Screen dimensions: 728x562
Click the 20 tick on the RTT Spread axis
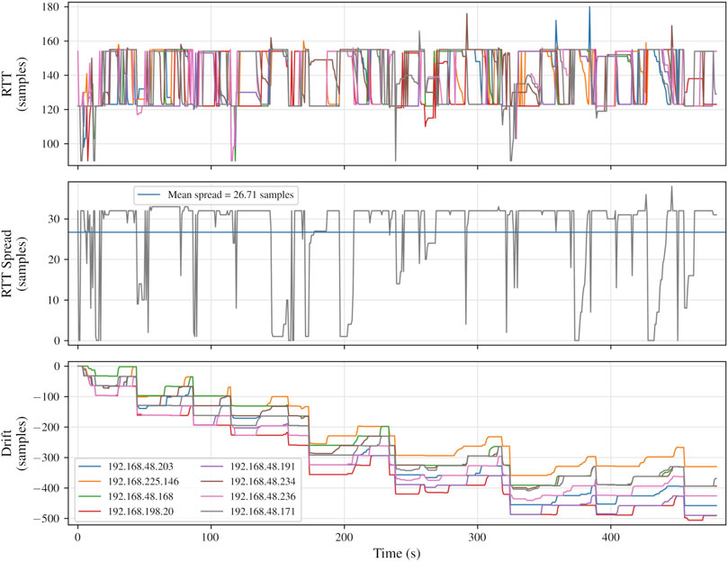coord(57,259)
